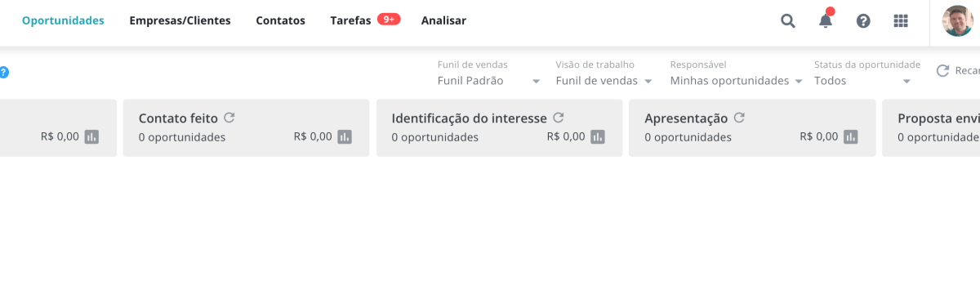Switch to Empresas/Clientes tab
This screenshot has height=303, width=980.
(x=180, y=20)
